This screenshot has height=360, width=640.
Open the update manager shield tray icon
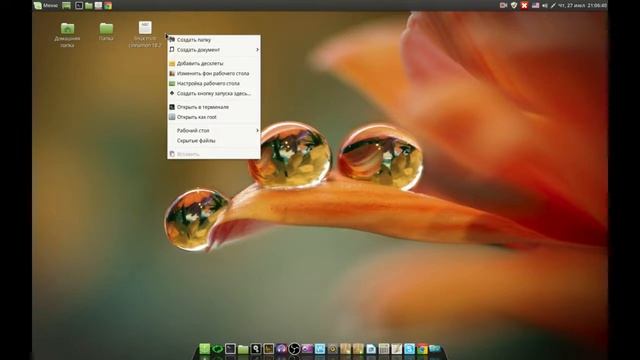click(514, 5)
